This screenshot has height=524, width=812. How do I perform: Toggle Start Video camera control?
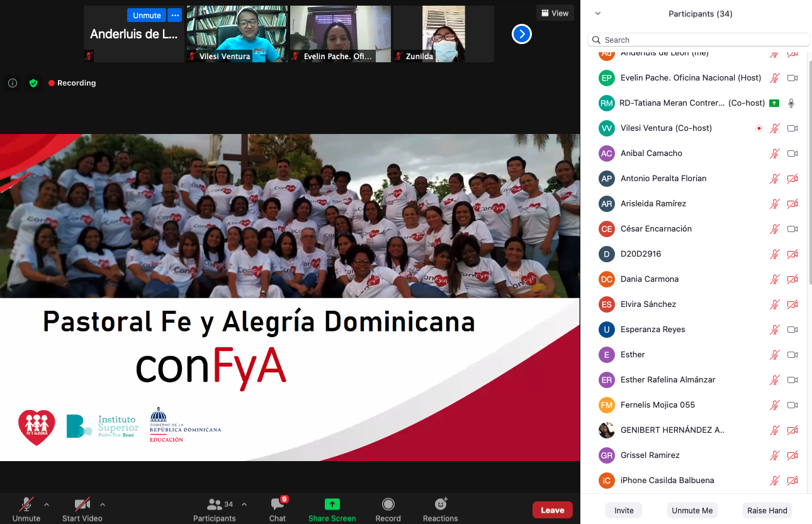[82, 504]
